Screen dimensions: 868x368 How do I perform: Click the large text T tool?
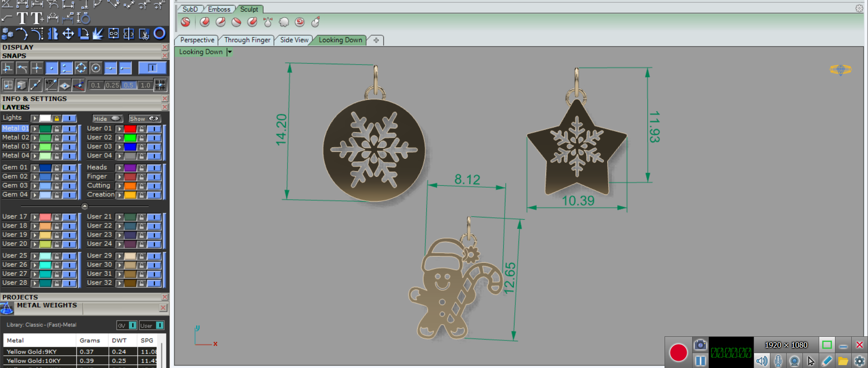22,19
